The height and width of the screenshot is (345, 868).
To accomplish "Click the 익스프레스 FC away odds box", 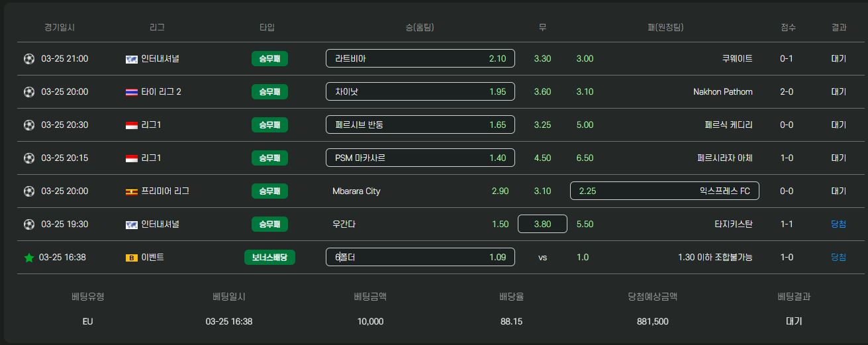I will coord(665,191).
